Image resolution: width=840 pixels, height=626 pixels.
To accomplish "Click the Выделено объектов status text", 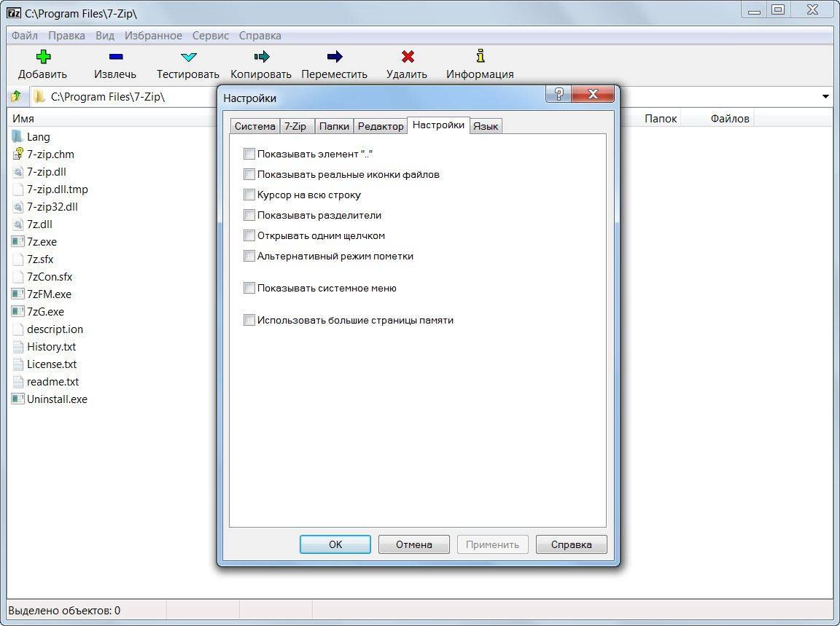I will tap(64, 611).
